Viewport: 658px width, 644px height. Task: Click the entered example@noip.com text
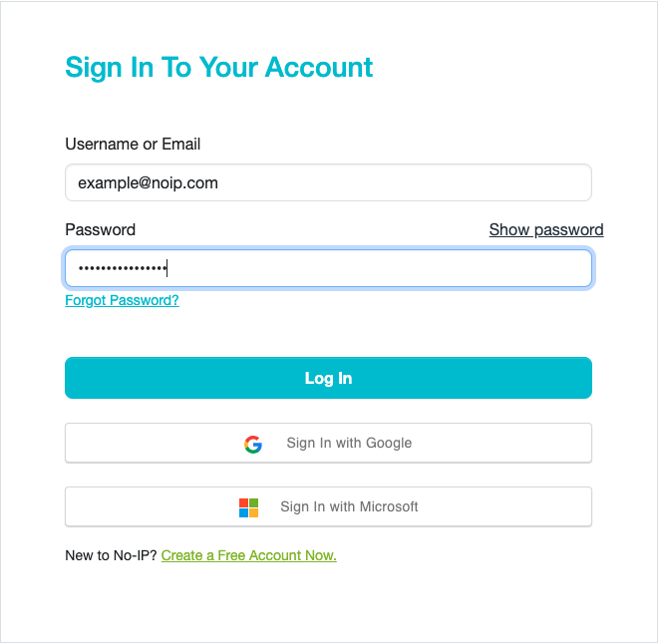click(148, 183)
